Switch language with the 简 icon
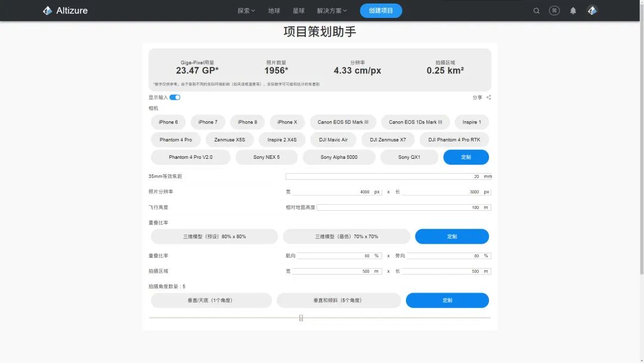644x363 pixels. pyautogui.click(x=555, y=11)
